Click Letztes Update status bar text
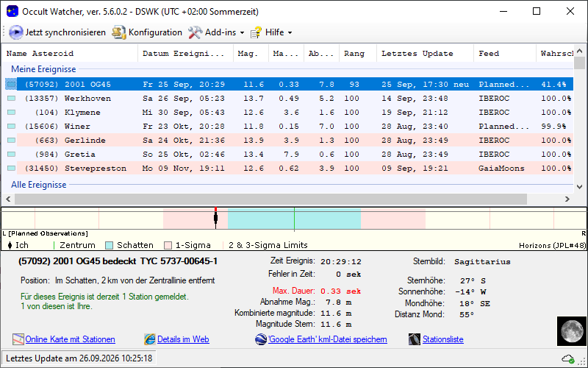This screenshot has width=588, height=368. (x=79, y=358)
